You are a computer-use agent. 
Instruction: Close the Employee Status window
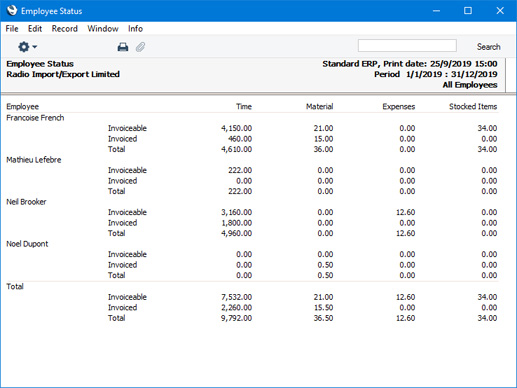coord(500,11)
